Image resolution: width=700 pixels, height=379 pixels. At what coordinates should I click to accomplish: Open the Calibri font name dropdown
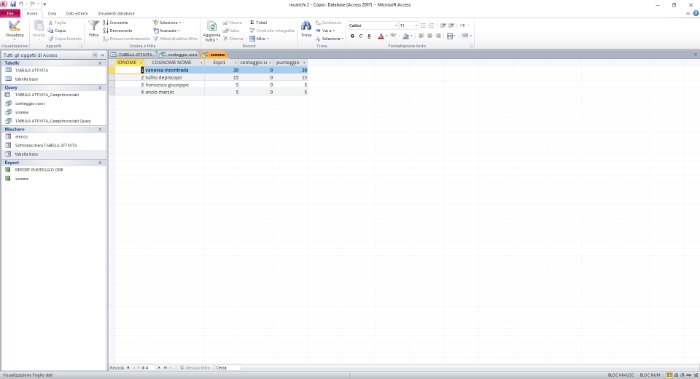[x=395, y=25]
